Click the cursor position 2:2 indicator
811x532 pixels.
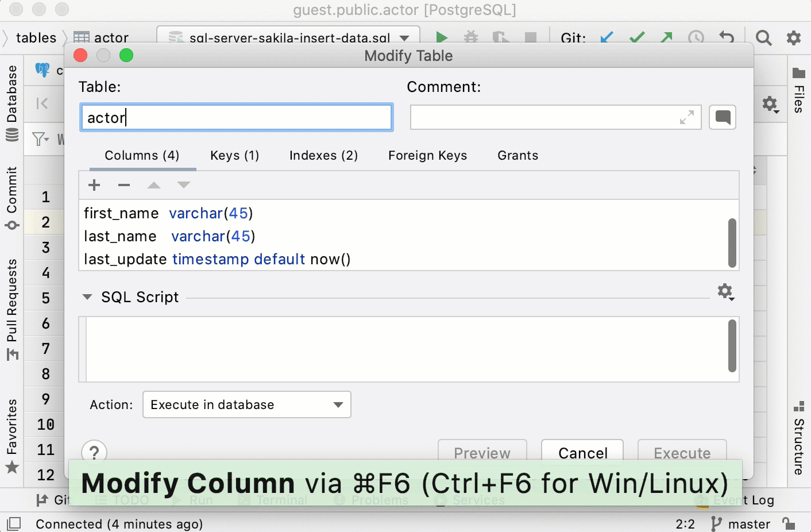pos(685,523)
